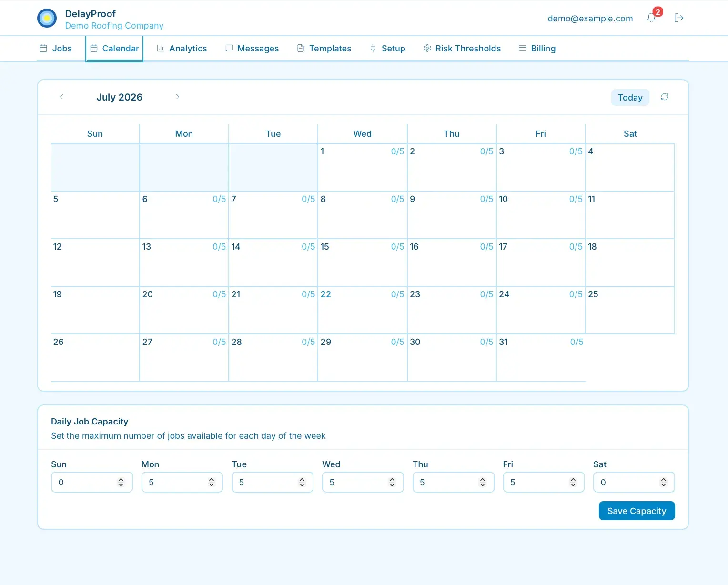Click the refresh calendar icon
Screen dimensions: 728x585
click(x=665, y=97)
